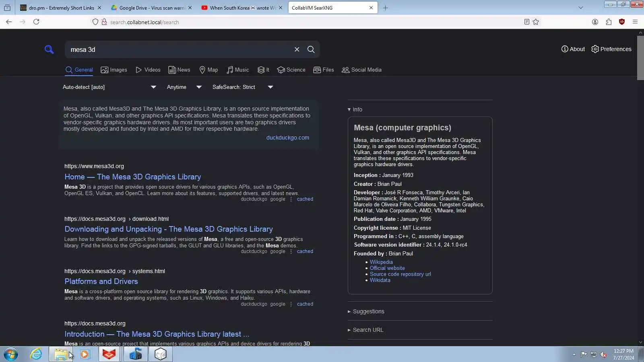Expand the Search URL section

click(365, 330)
